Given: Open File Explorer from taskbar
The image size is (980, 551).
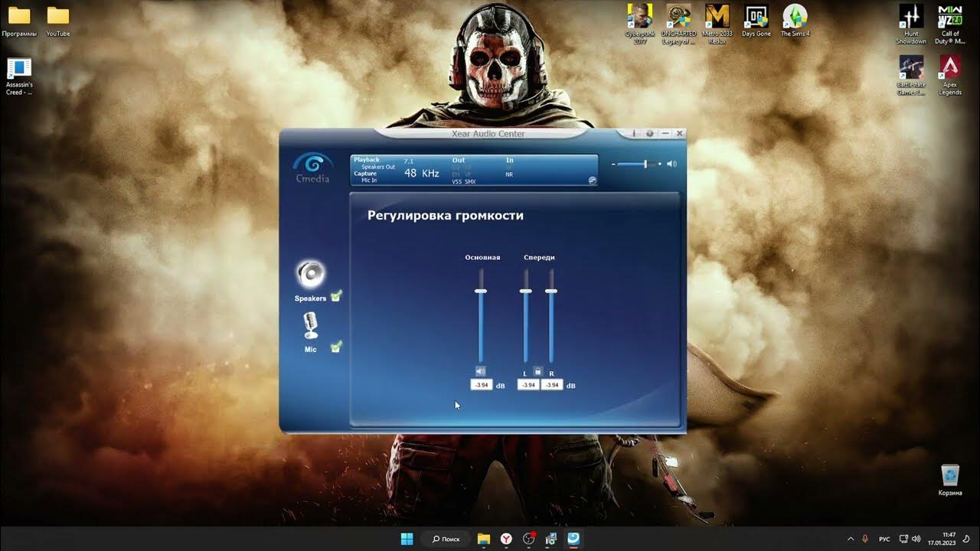Looking at the screenshot, I should (484, 539).
